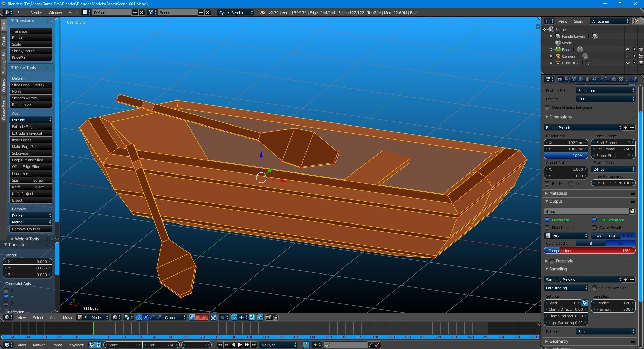Click the OpenGL render image camera icon
Image resolution: width=644 pixels, height=349 pixels.
268,317
